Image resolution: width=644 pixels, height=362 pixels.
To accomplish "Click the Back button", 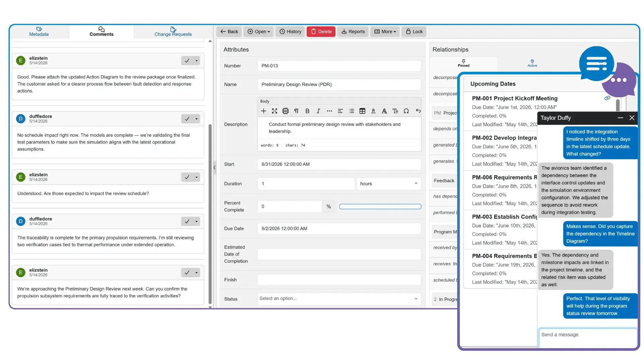I will (229, 32).
